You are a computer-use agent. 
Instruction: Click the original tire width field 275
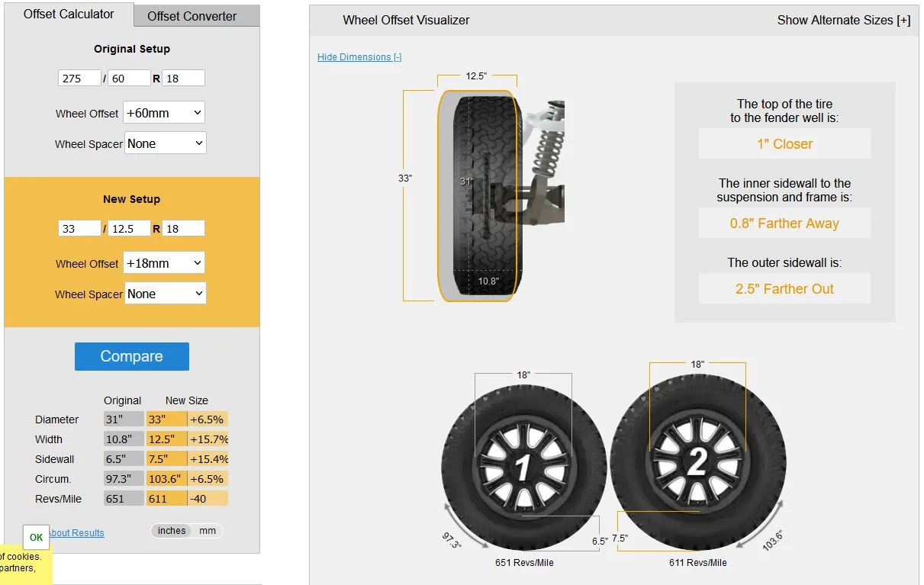[x=79, y=78]
